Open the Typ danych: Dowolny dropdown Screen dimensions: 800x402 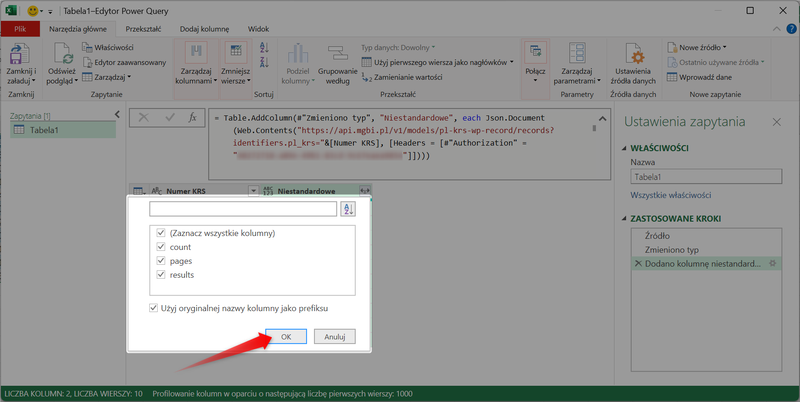(x=398, y=47)
